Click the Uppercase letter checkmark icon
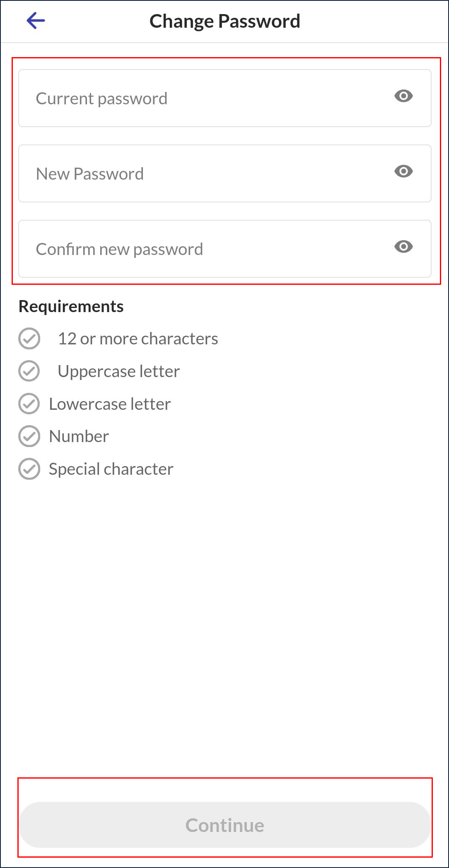Screen dimensions: 449x868 point(29,371)
